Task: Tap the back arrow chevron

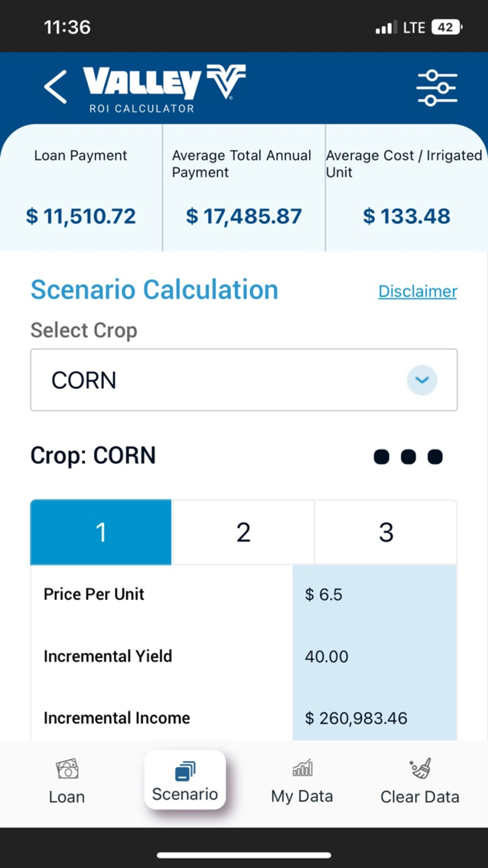Action: pos(55,87)
